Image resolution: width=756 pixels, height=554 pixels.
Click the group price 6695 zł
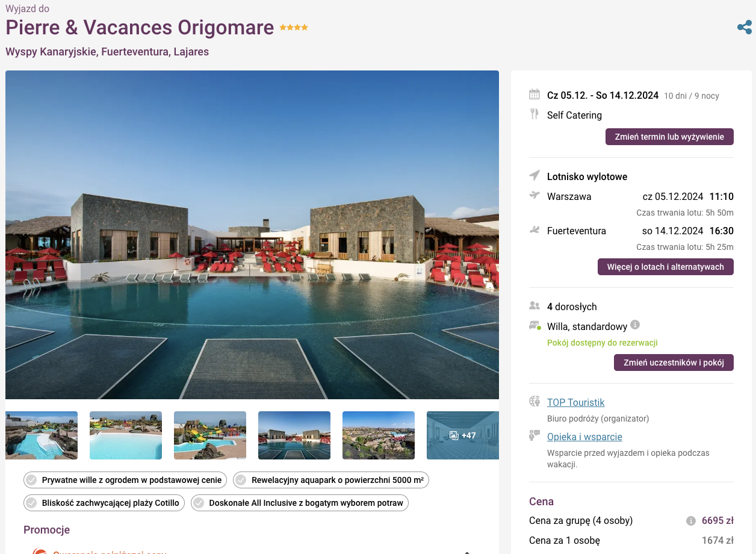[x=717, y=520]
